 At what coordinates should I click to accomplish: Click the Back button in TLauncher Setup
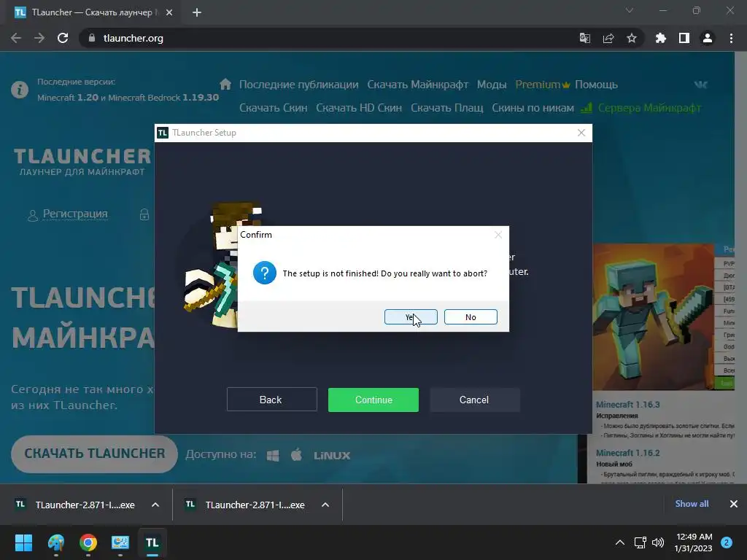[x=271, y=400]
